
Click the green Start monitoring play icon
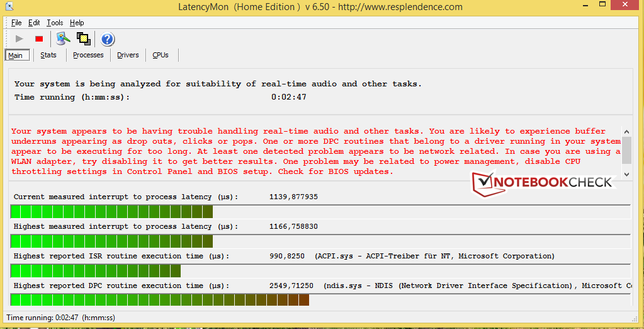tap(20, 38)
